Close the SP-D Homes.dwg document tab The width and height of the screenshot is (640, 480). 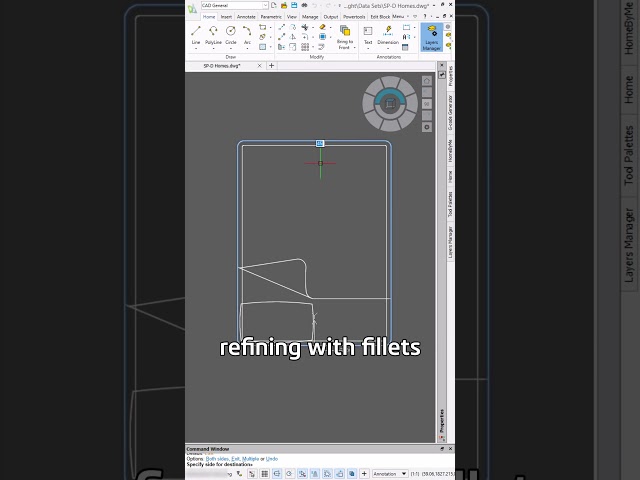(260, 66)
